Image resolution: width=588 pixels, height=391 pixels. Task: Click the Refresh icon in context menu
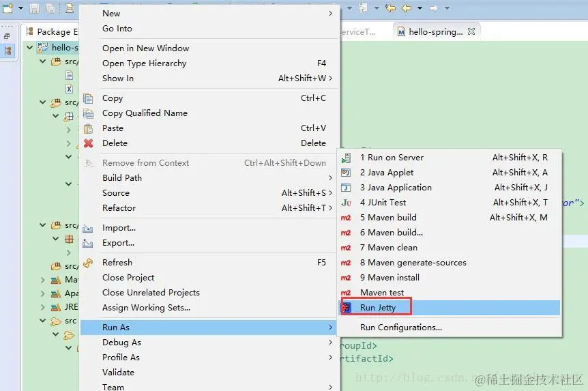click(x=88, y=263)
